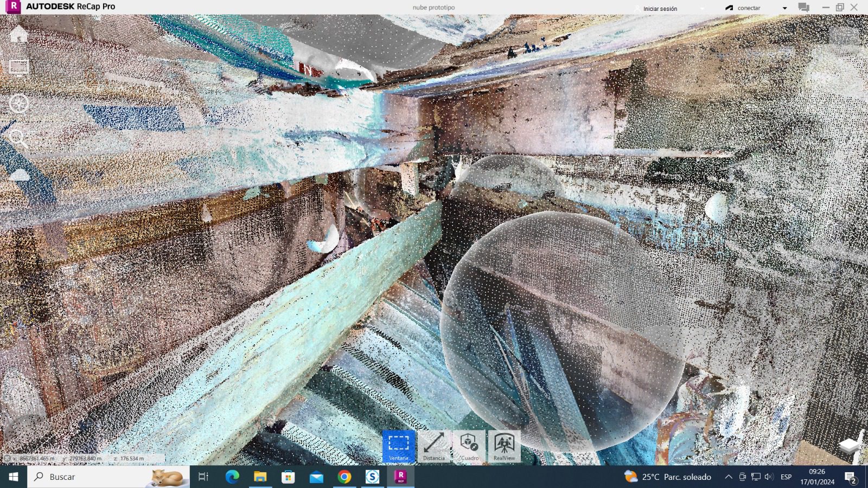Click the Home icon in left sidebar
The height and width of the screenshot is (488, 868).
pos(18,34)
